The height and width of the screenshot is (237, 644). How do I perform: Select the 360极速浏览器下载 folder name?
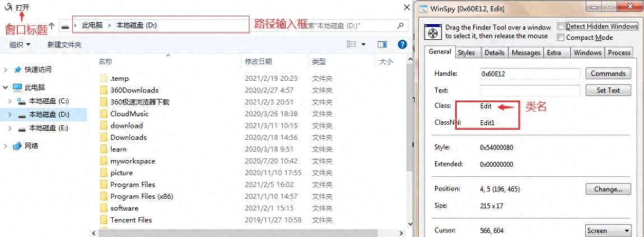pyautogui.click(x=140, y=102)
